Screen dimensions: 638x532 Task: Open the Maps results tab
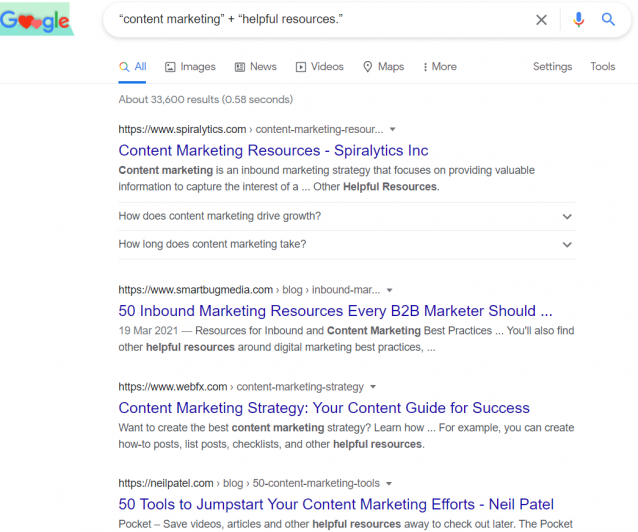click(x=383, y=67)
